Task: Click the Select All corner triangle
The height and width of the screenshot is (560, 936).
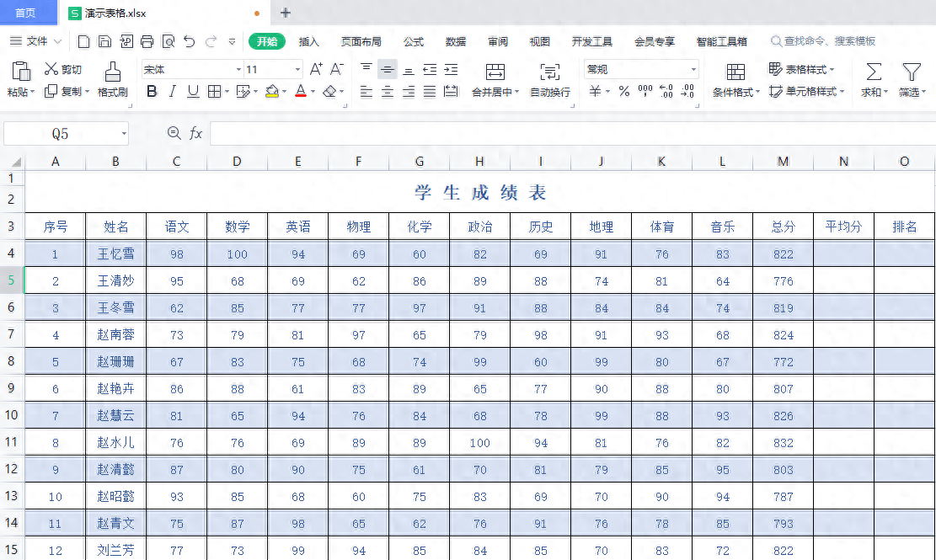Action: click(15, 162)
